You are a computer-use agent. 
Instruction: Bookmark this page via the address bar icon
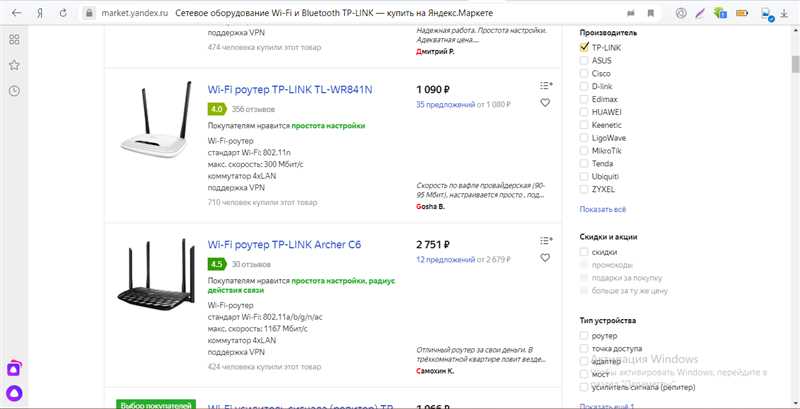[x=651, y=13]
